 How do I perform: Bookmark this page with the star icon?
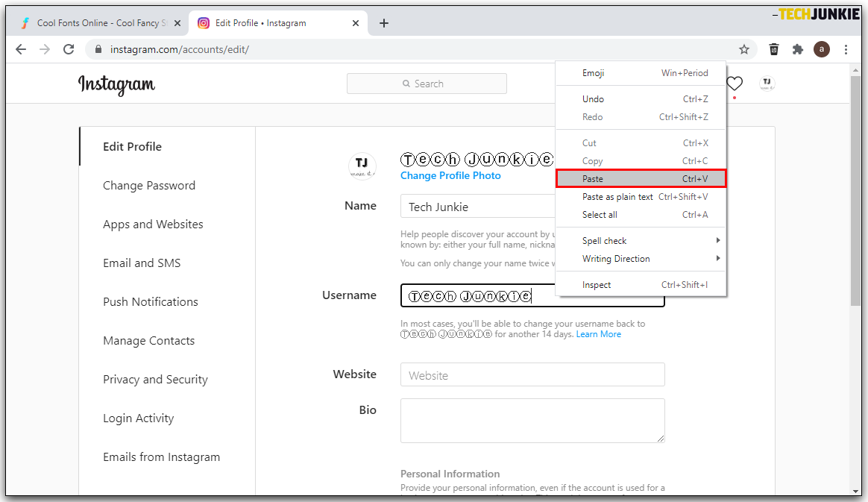pos(744,49)
